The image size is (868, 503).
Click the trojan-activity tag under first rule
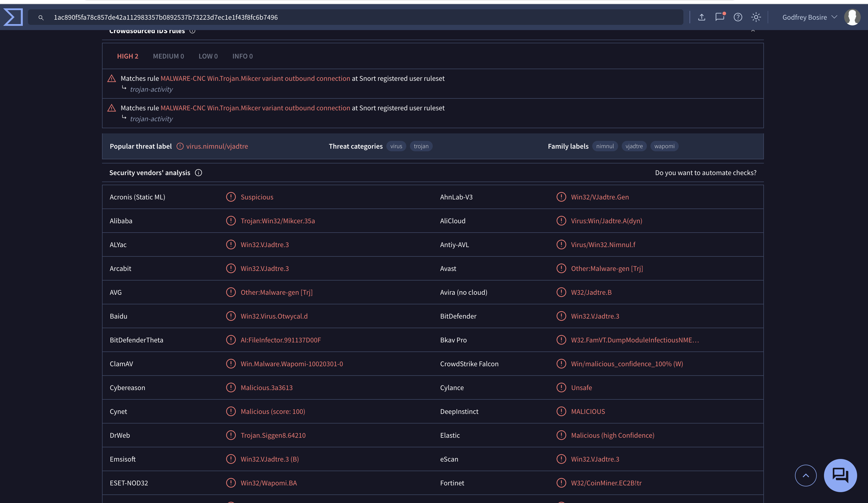151,89
